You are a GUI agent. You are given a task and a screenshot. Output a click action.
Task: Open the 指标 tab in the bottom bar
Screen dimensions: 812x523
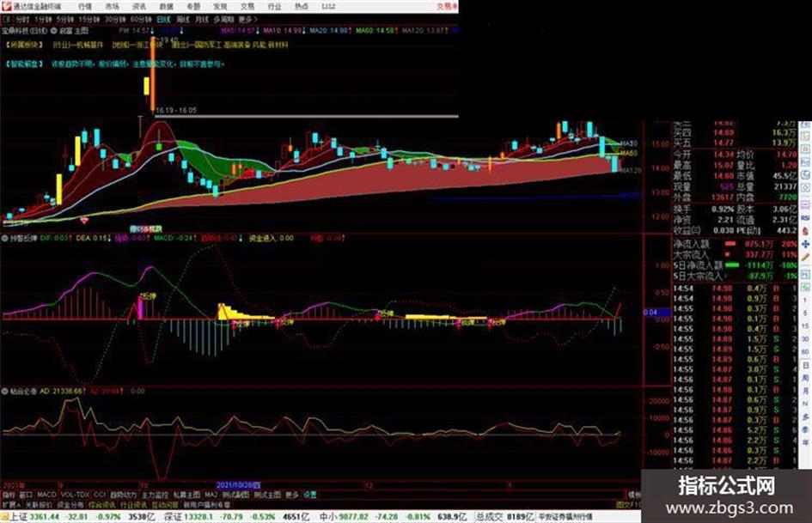point(9,495)
